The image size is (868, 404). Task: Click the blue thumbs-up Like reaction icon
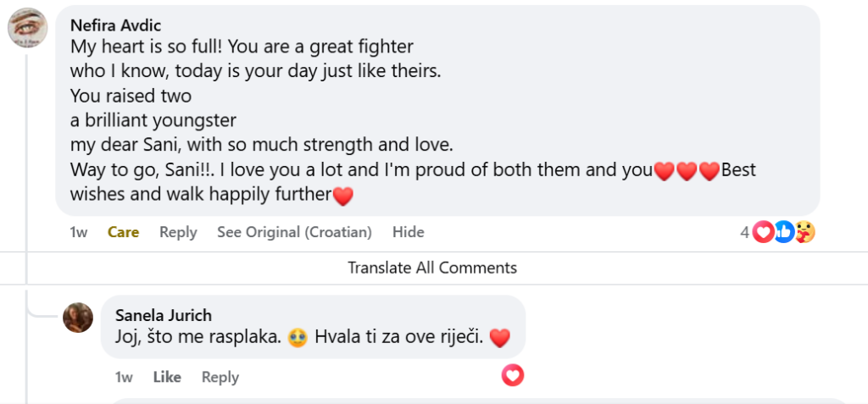[784, 231]
